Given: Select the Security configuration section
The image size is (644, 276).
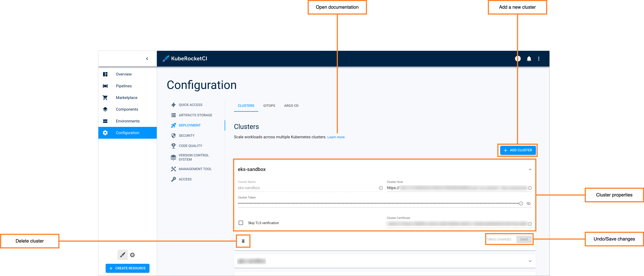Looking at the screenshot, I should (x=186, y=135).
